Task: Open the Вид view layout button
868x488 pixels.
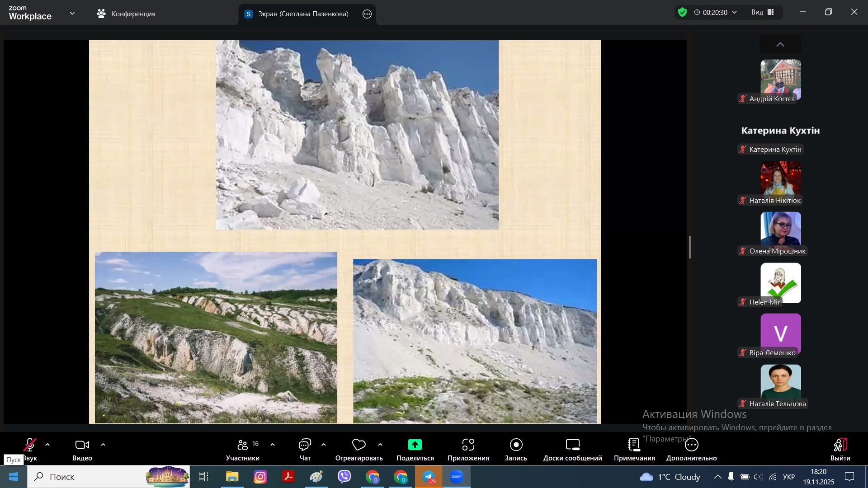Action: point(763,12)
